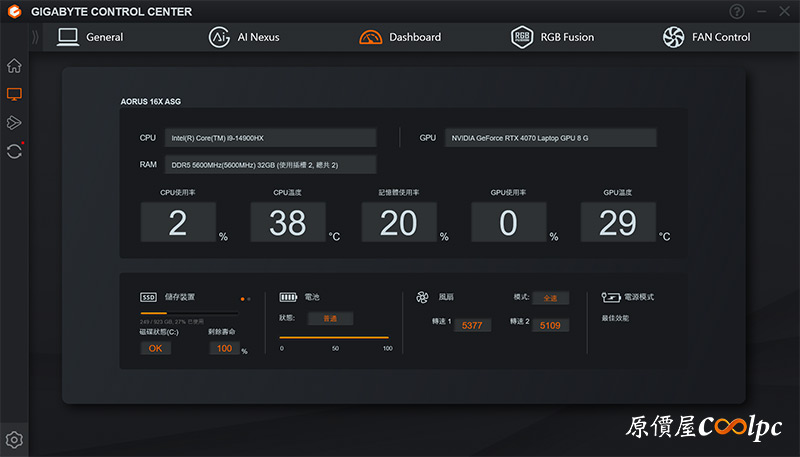Click fan speed 1 value 5377
800x457 pixels.
pyautogui.click(x=472, y=325)
